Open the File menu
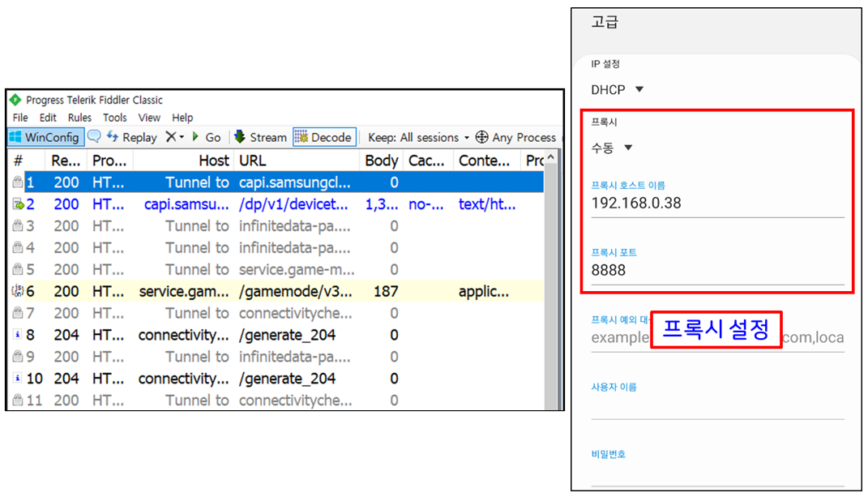The image size is (868, 497). tap(20, 118)
